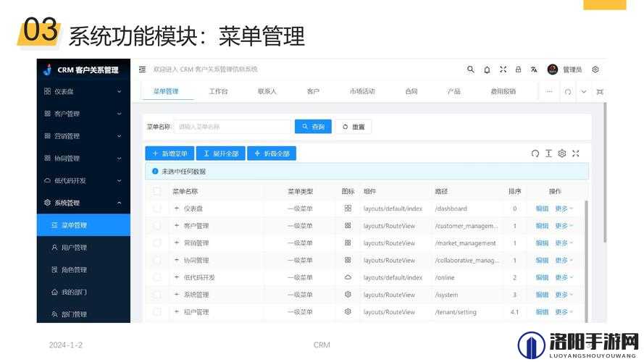Click the table vertical scrollbar
644x362 pixels.
[586, 261]
